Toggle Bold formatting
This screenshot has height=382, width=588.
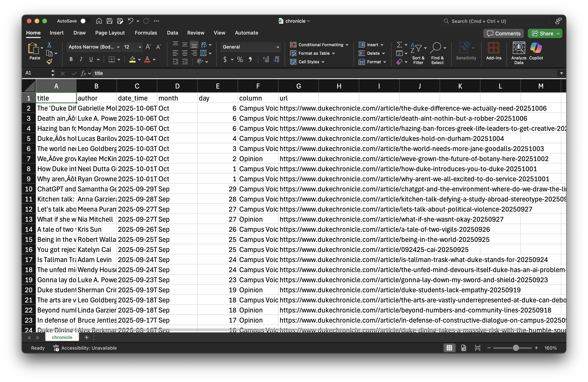[x=71, y=59]
